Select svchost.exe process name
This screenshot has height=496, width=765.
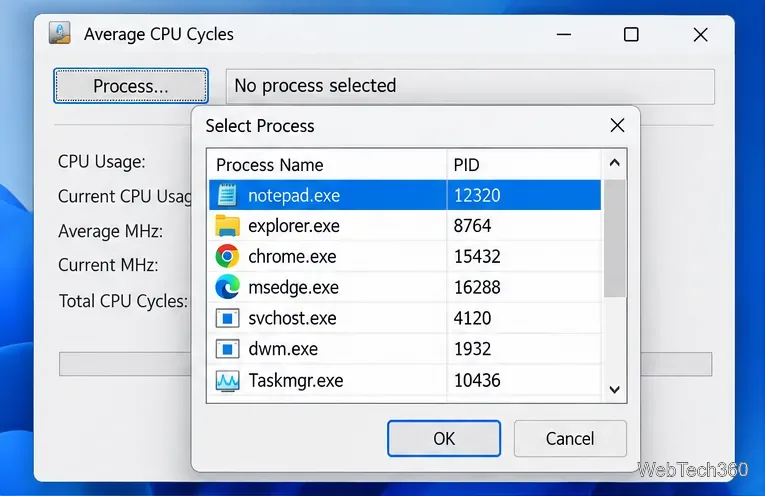(x=292, y=318)
